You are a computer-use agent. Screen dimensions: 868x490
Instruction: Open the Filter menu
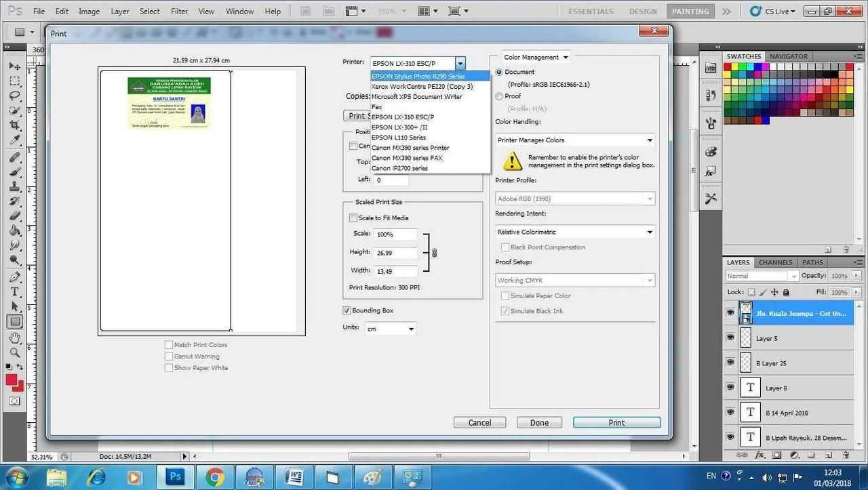[180, 12]
